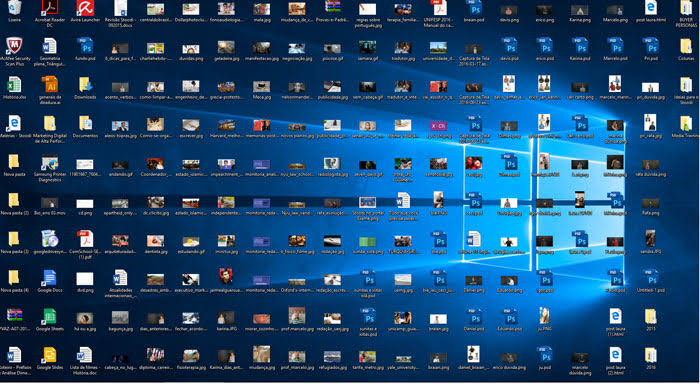The height and width of the screenshot is (384, 700).
Task: Select the escrever.jpg image thumbnail
Action: pyautogui.click(x=191, y=126)
